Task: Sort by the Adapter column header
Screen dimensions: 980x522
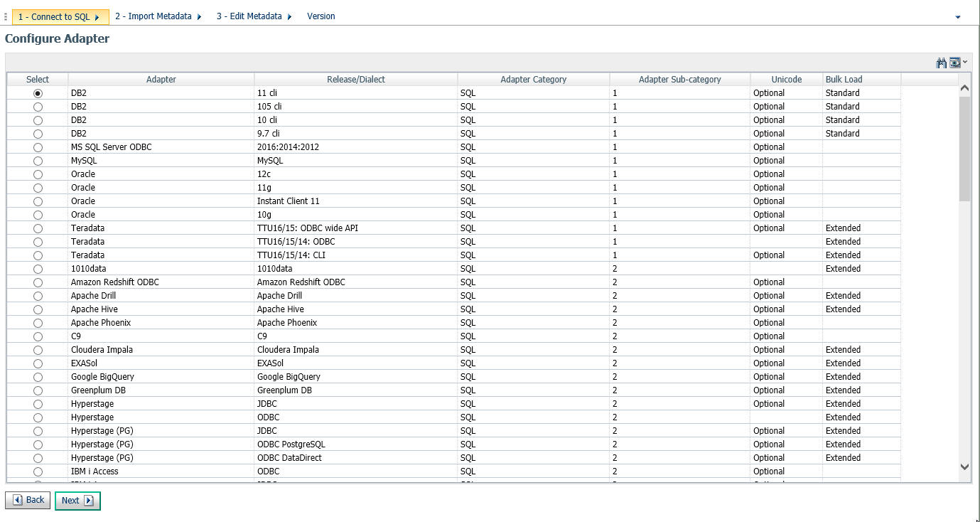Action: coord(161,80)
